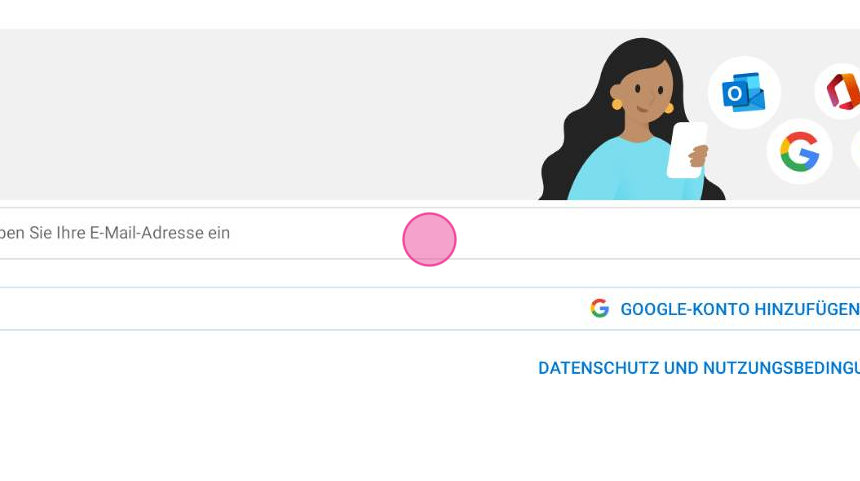Tap the white strip above the gray banner
Image resolution: width=860 pixels, height=481 pixels.
430,14
